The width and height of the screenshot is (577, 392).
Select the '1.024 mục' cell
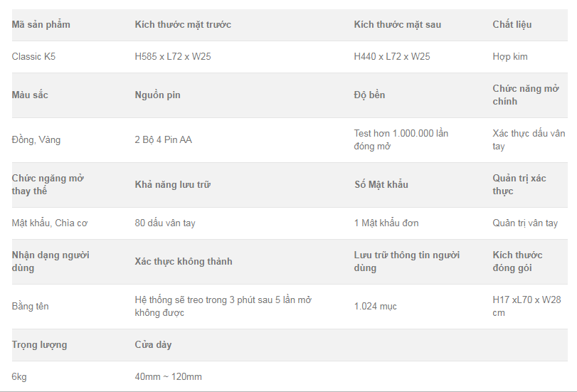[x=376, y=306]
